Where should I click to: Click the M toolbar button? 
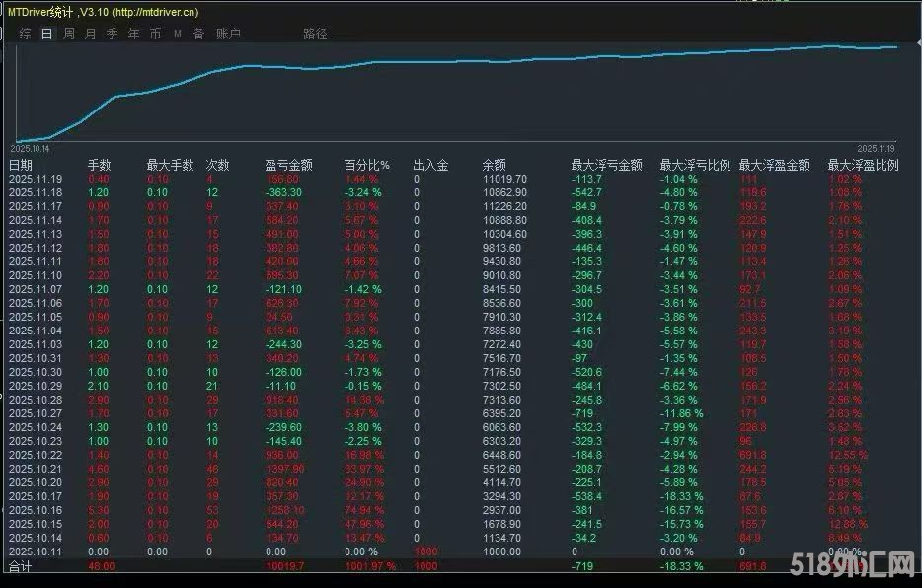click(x=176, y=33)
